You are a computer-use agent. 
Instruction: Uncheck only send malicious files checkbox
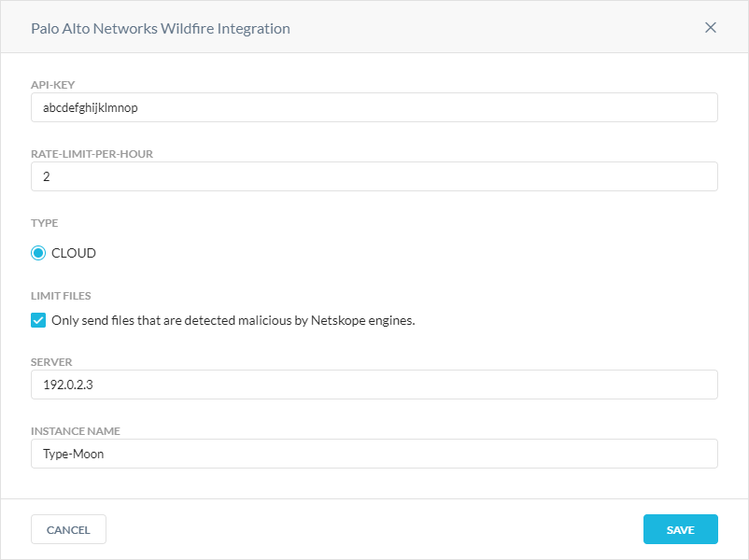click(38, 320)
